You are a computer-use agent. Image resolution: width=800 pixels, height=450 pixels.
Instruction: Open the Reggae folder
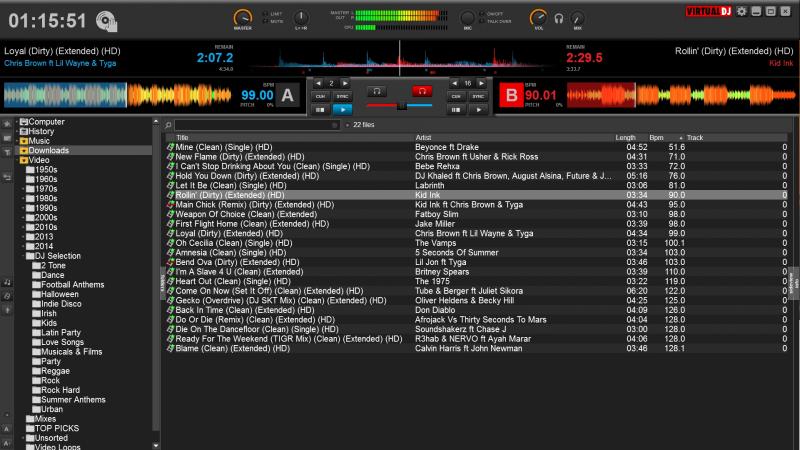[x=51, y=371]
